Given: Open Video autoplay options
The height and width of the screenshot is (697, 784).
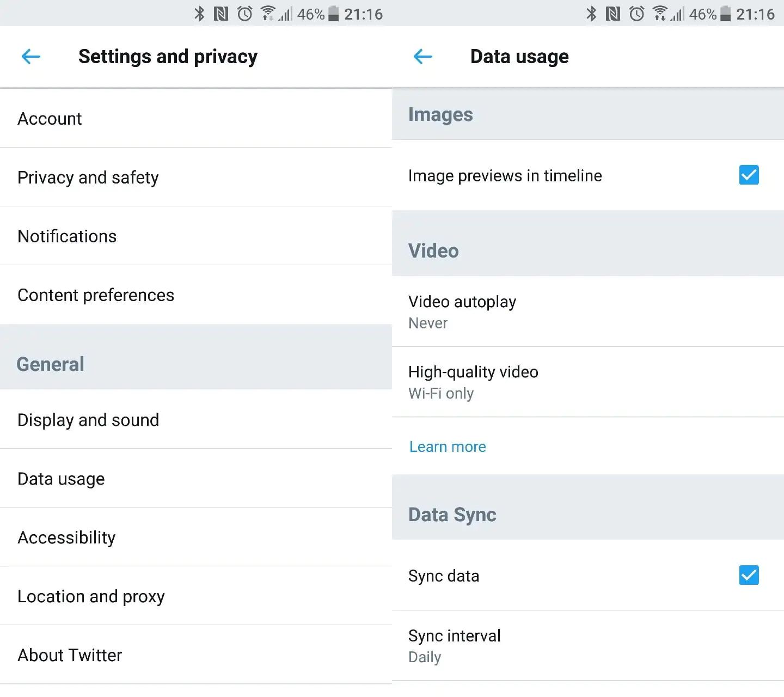Looking at the screenshot, I should pos(587,311).
